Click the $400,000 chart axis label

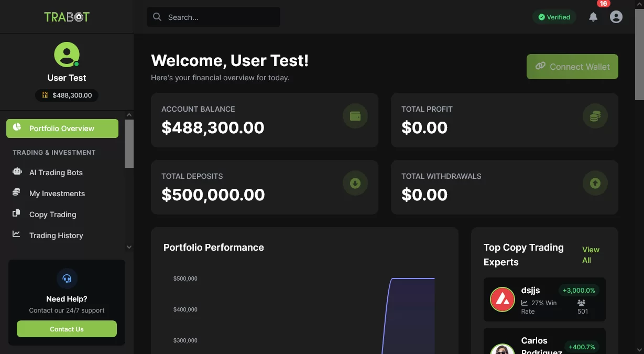[185, 309]
